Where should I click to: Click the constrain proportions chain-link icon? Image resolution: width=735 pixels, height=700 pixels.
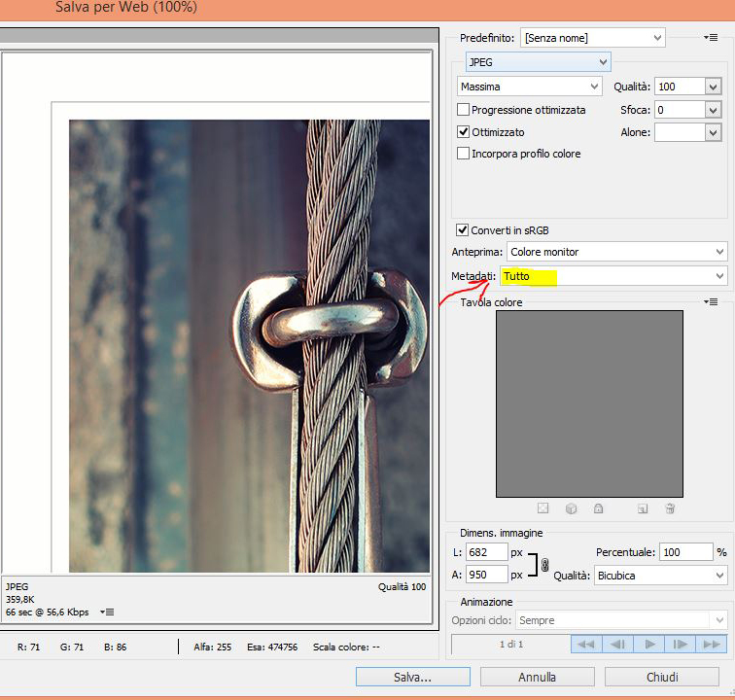click(x=544, y=564)
